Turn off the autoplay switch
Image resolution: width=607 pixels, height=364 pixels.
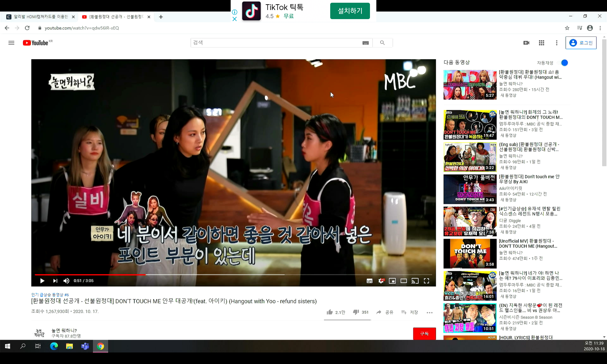(x=564, y=63)
